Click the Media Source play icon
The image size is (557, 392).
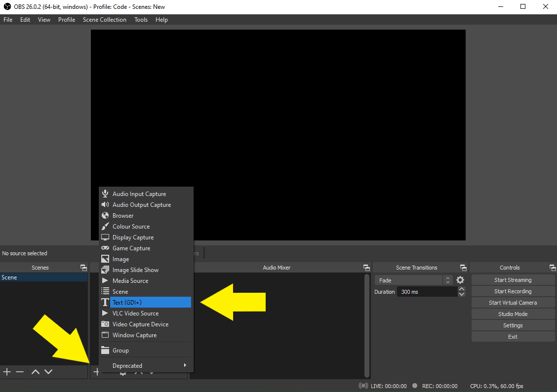pos(105,280)
